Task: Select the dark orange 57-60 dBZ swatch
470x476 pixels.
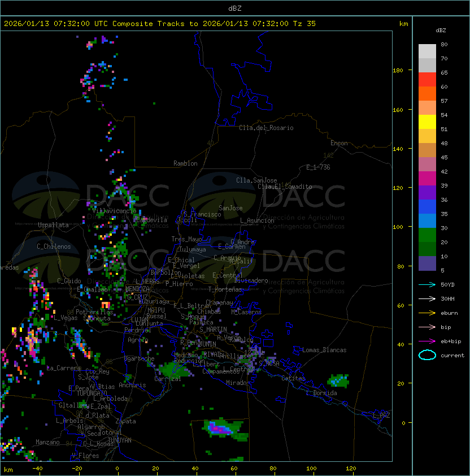Action: point(427,94)
